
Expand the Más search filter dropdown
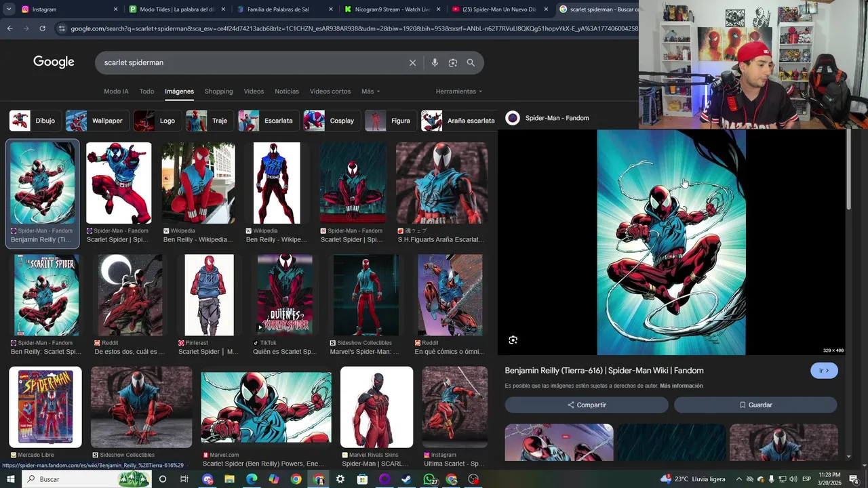370,91
